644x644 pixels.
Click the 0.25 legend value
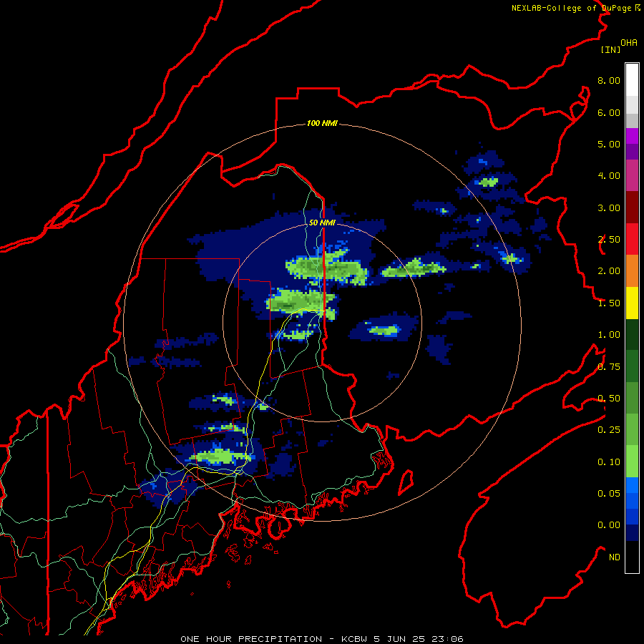609,430
